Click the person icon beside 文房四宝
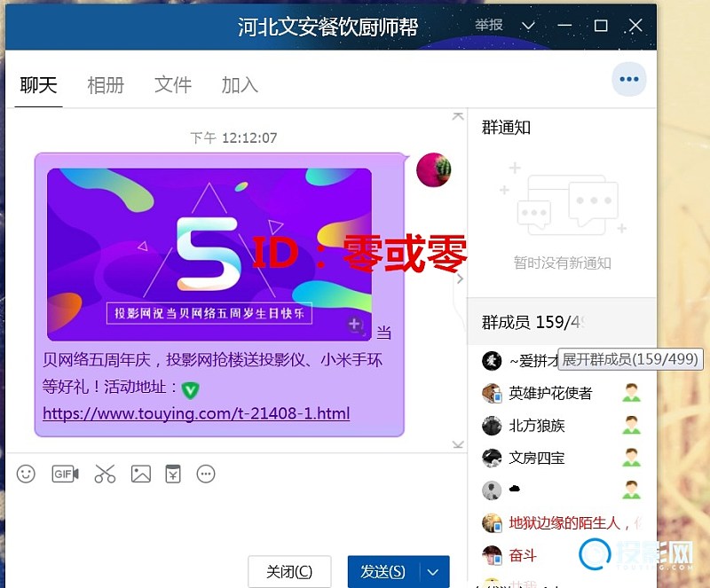Image resolution: width=710 pixels, height=588 pixels. 631,459
